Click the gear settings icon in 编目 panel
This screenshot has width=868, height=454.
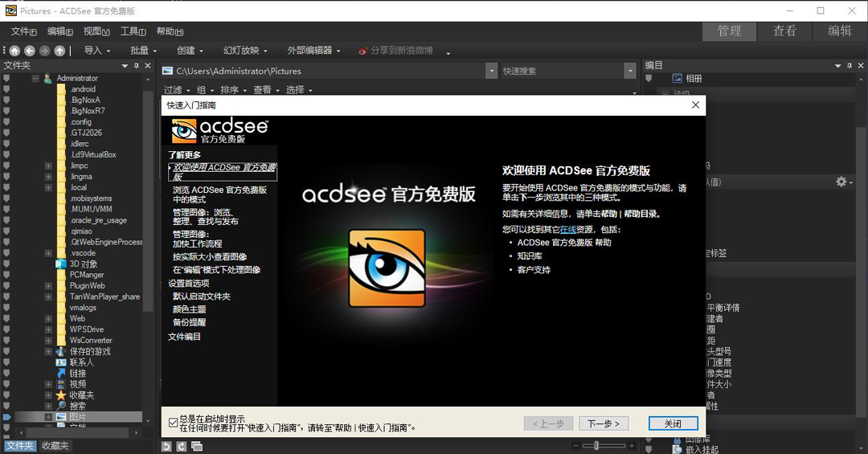(x=841, y=182)
